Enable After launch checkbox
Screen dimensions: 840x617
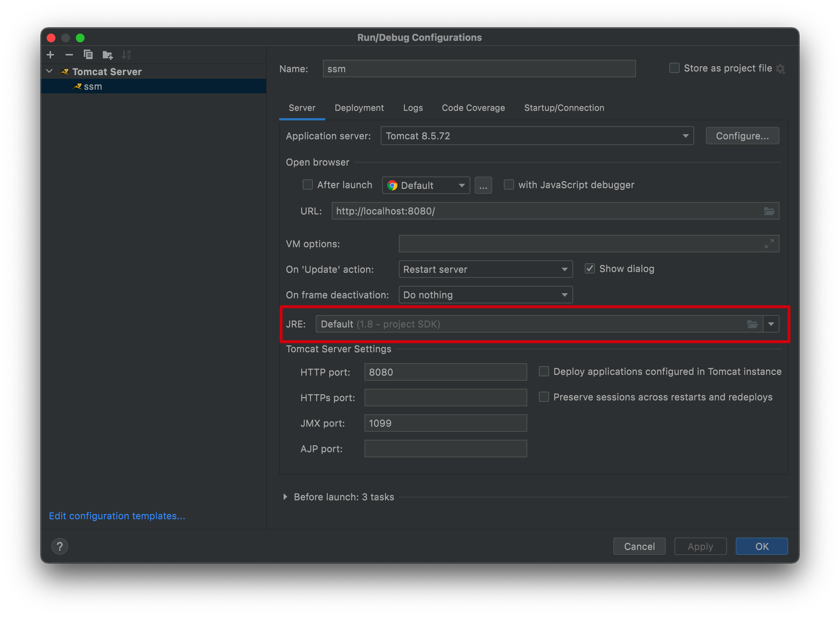pyautogui.click(x=308, y=185)
